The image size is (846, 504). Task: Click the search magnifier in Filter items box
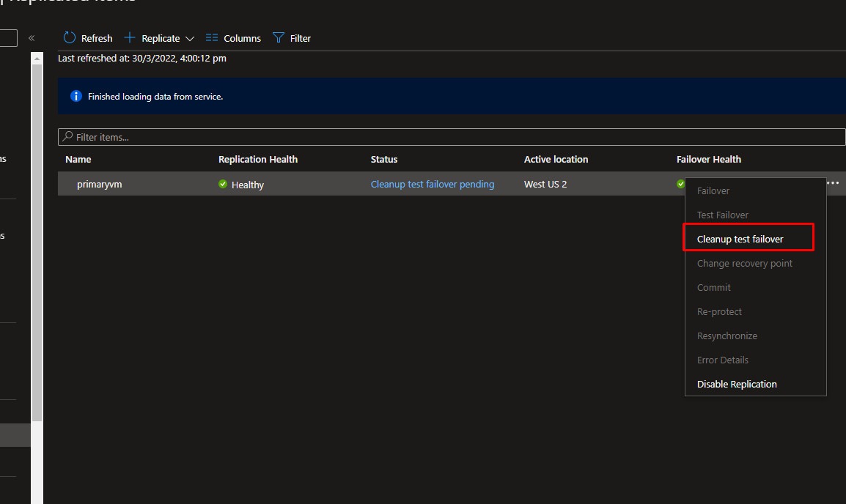[68, 137]
